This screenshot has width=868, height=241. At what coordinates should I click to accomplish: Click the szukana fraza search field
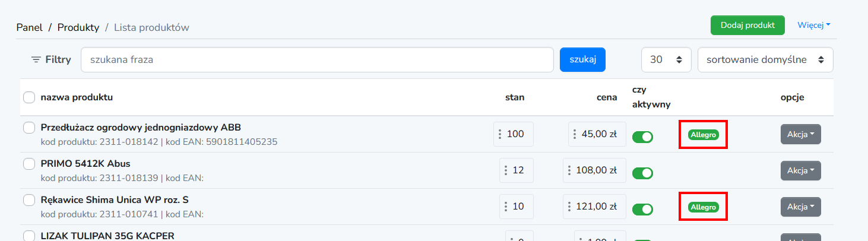pos(317,60)
